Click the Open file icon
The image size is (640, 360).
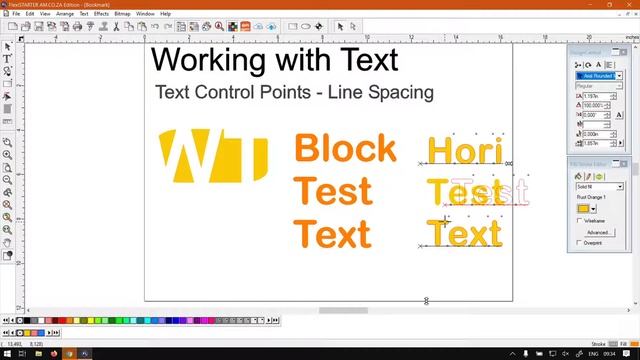26,27
